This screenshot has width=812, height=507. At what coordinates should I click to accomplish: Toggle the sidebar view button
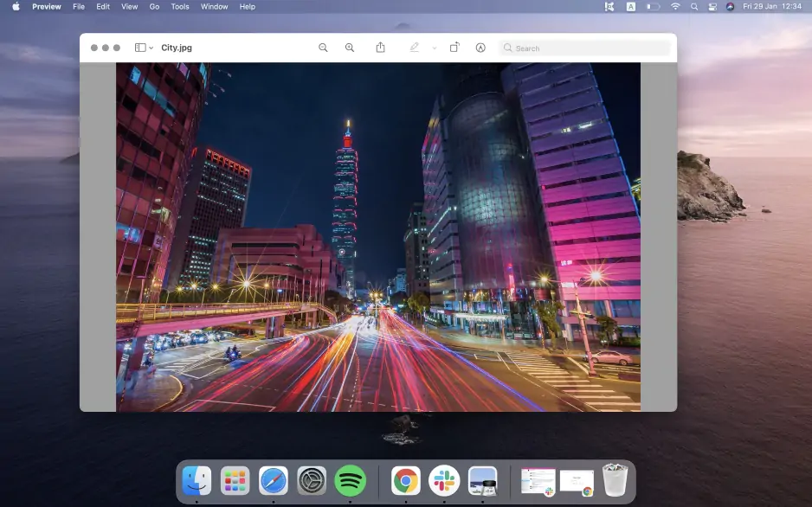click(x=140, y=48)
